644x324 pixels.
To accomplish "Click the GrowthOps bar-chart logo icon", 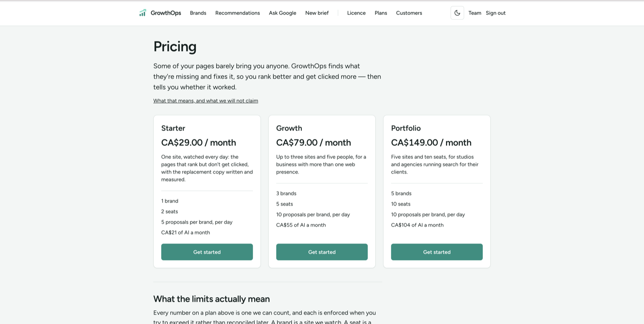I will 142,13.
